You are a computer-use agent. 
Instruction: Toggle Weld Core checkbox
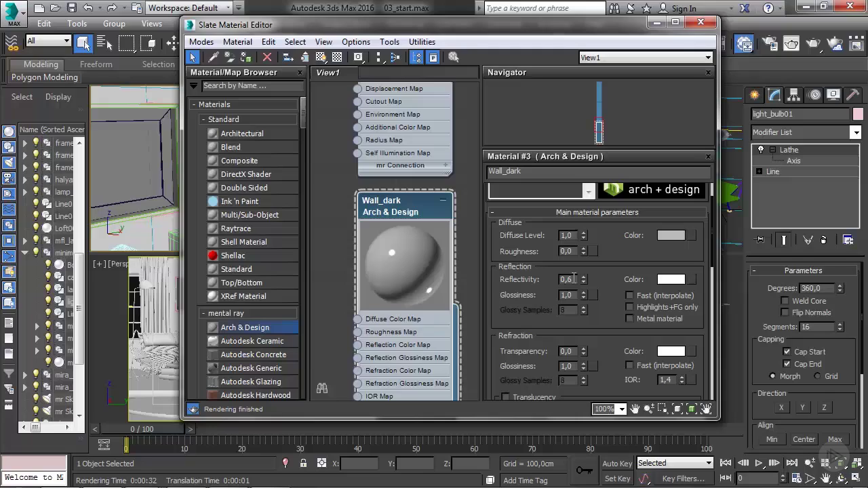click(x=785, y=300)
